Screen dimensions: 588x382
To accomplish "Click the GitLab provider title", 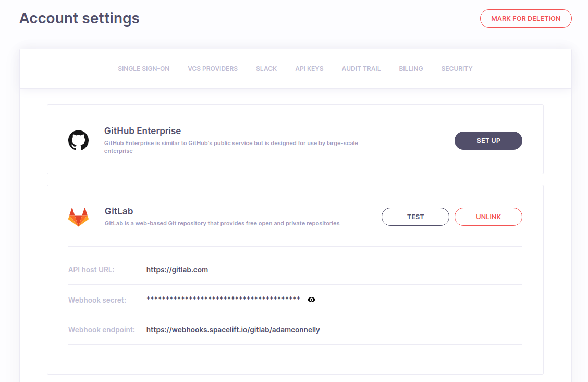I will (x=119, y=211).
